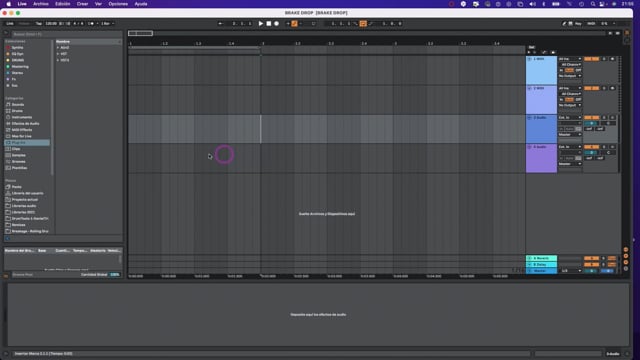Toggle 1 MIDI track's orange activator button
Image resolution: width=640 pixels, height=360 pixels.
pyautogui.click(x=591, y=59)
